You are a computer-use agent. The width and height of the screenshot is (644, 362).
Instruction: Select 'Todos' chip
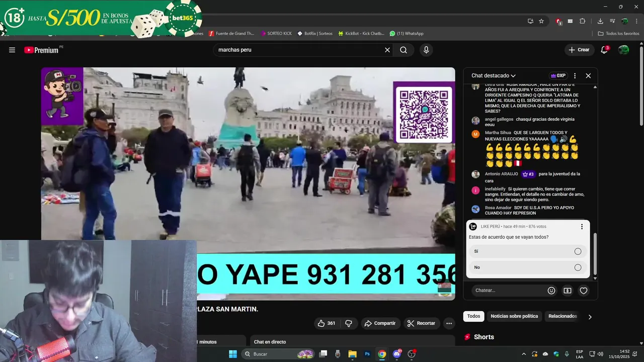tap(473, 316)
